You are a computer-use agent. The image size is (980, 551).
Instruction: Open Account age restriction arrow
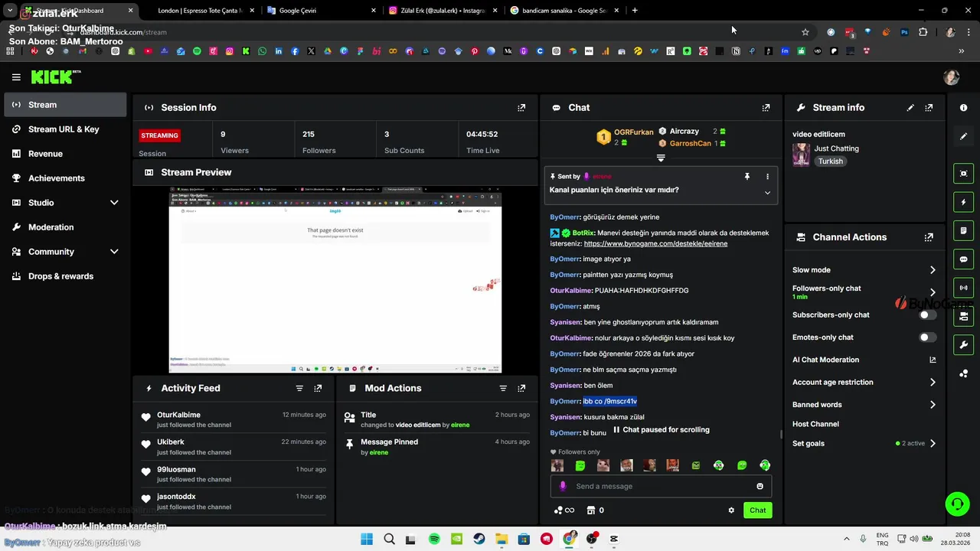click(933, 383)
